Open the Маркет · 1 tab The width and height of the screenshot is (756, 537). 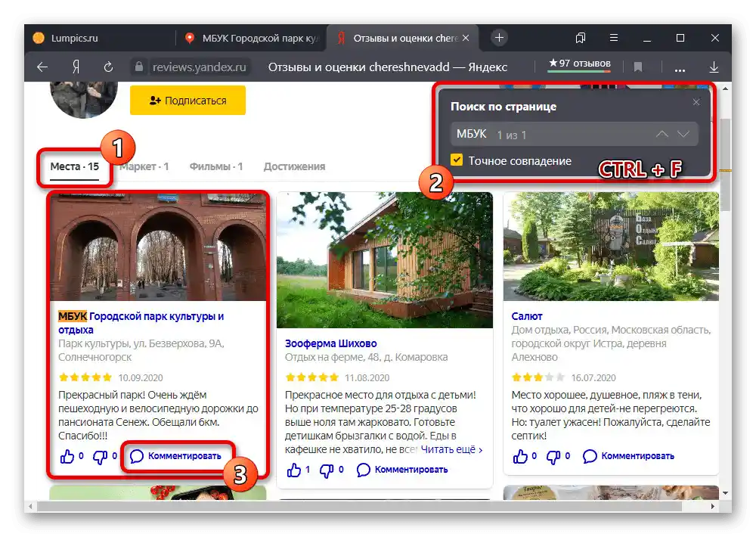point(144,167)
